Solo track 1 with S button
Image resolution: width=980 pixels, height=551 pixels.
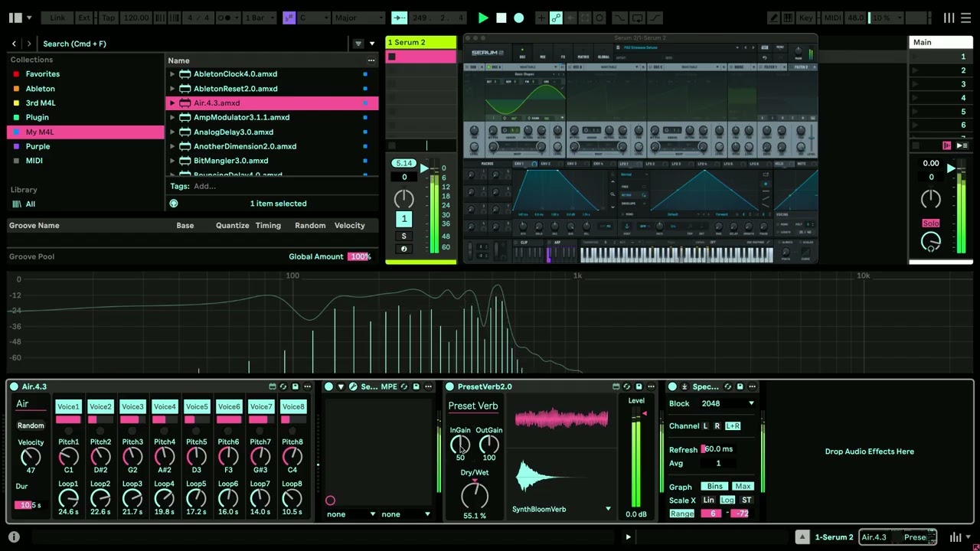403,236
